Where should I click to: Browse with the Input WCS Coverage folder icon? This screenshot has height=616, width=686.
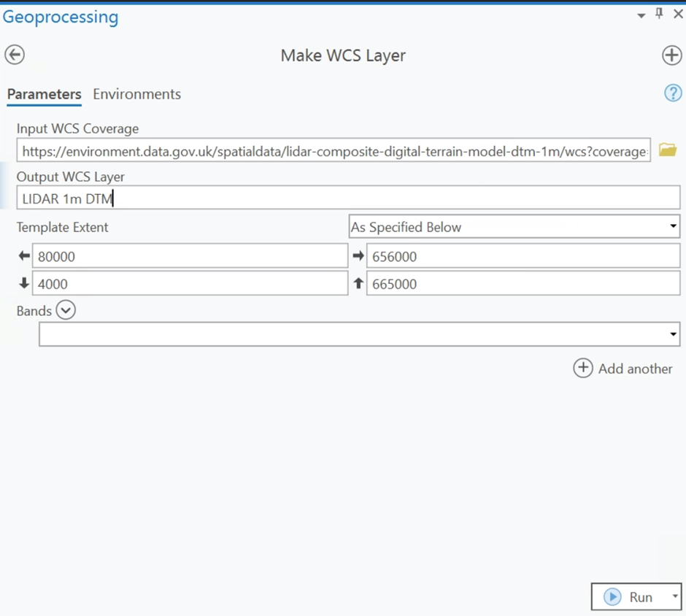click(x=667, y=150)
